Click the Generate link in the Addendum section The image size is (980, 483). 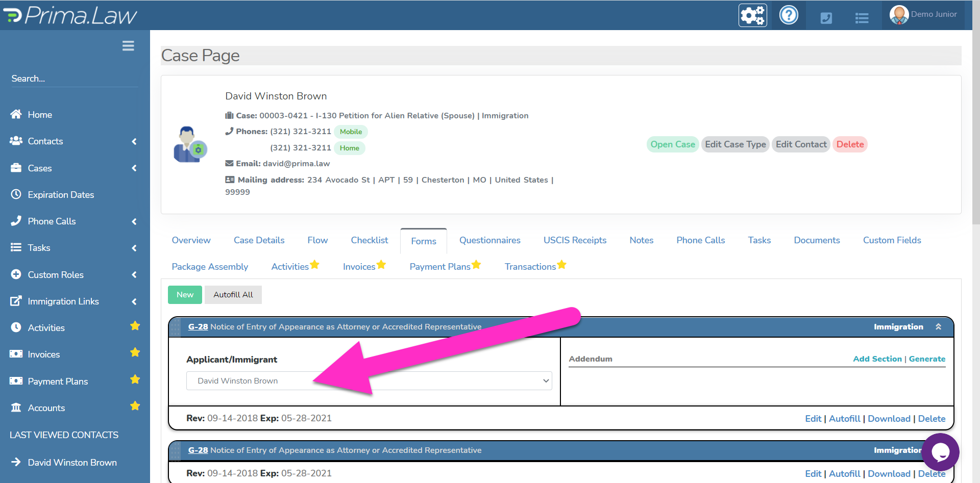927,359
